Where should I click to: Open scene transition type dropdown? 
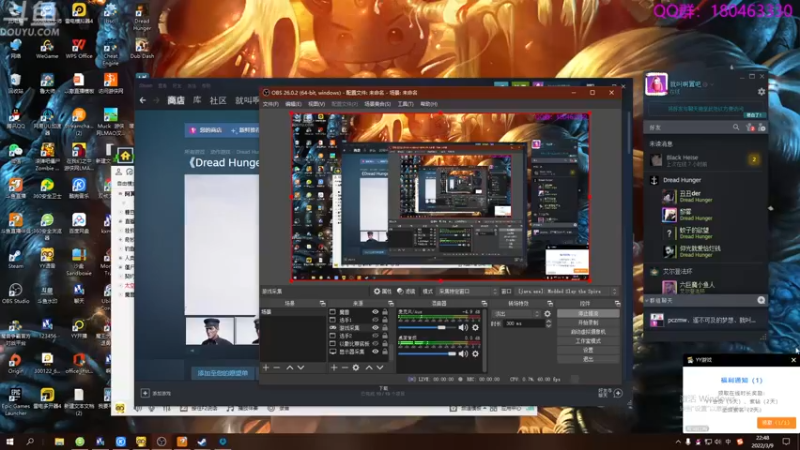click(515, 314)
